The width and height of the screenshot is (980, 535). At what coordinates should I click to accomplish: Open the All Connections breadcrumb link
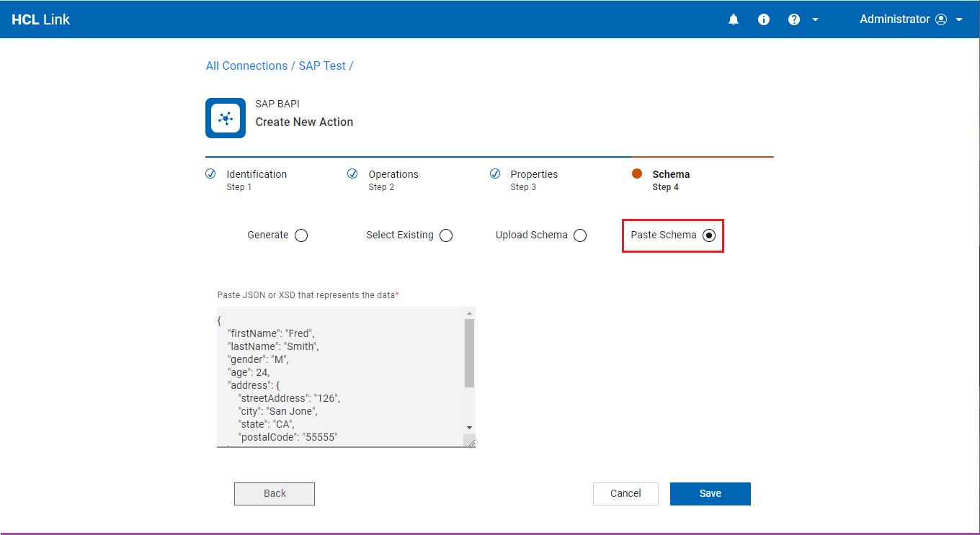(246, 66)
